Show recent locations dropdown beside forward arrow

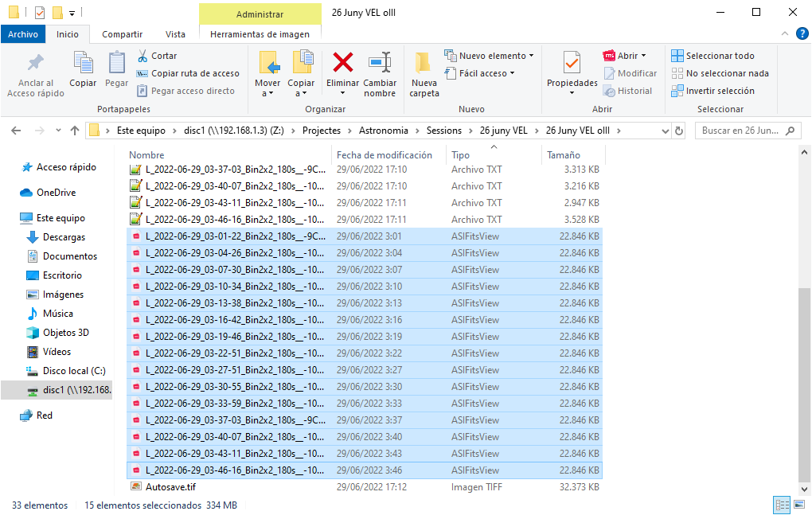coord(58,131)
